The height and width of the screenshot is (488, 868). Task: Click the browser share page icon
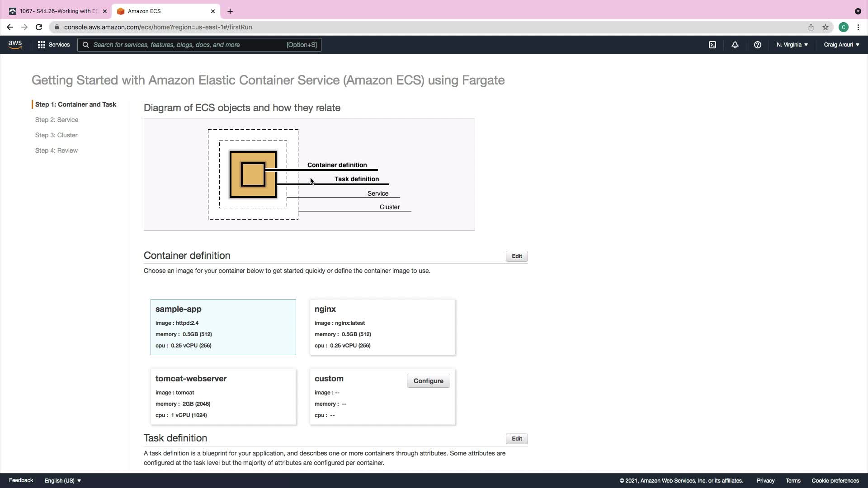(x=811, y=27)
